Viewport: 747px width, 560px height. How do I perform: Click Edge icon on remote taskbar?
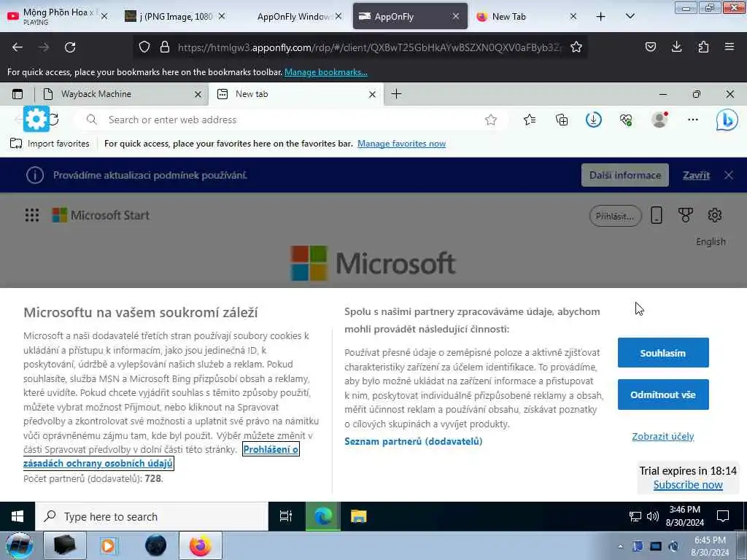point(323,516)
